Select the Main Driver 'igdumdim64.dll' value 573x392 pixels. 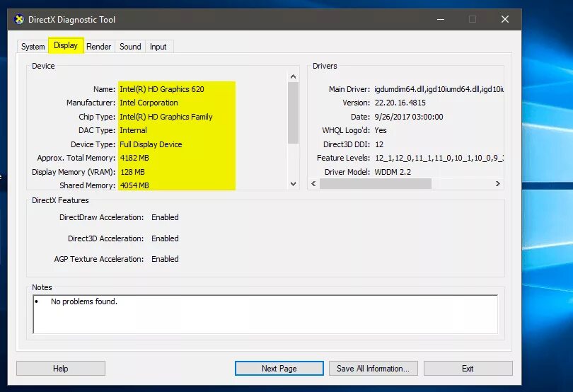439,89
